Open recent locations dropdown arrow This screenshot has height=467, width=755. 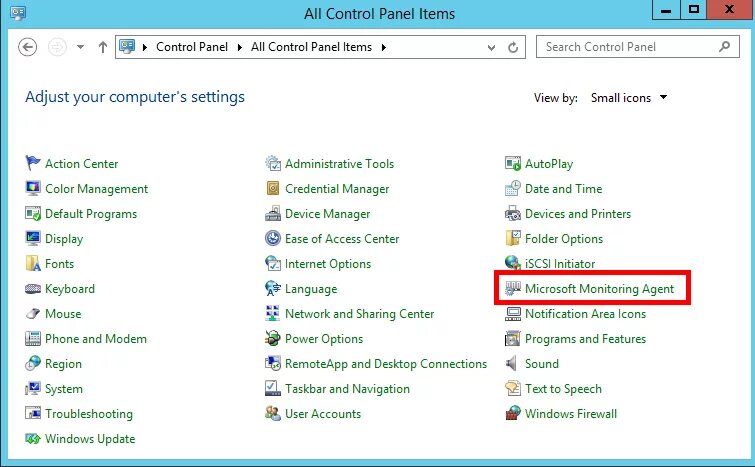pos(80,47)
